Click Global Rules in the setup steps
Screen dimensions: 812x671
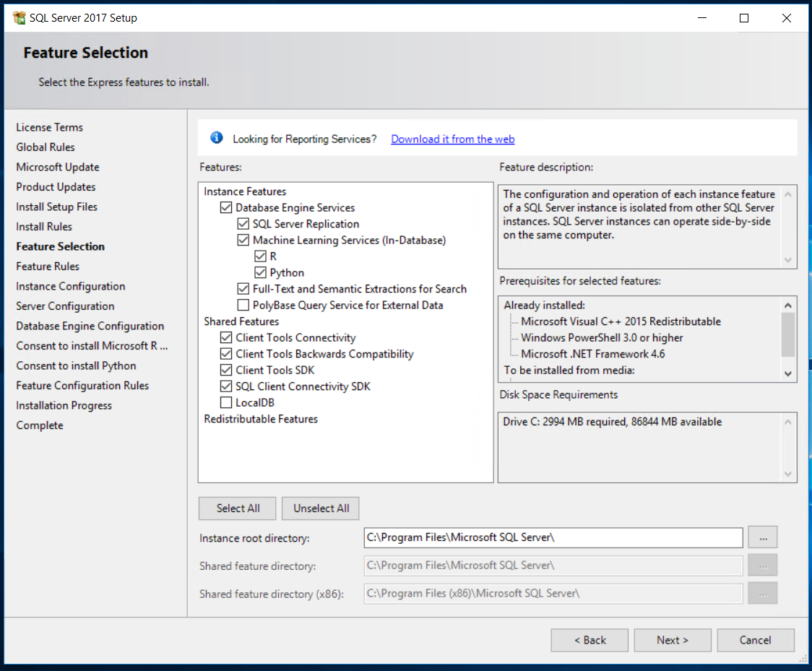click(x=46, y=147)
